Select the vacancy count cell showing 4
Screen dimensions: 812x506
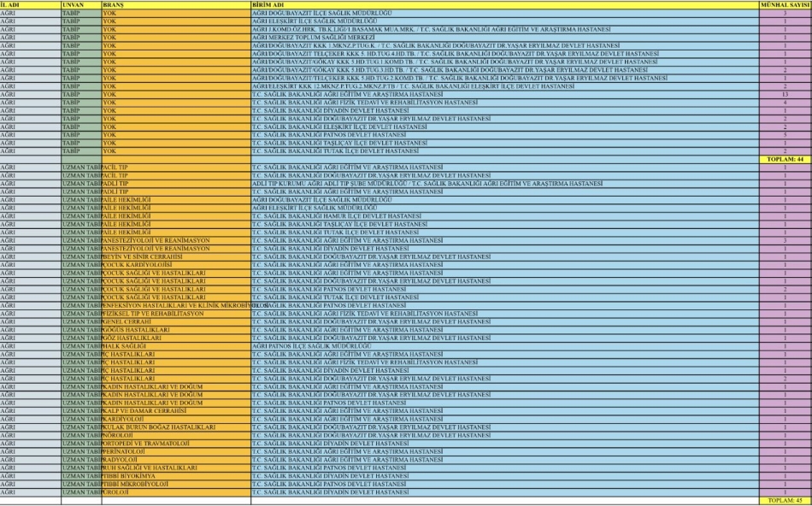[x=785, y=103]
